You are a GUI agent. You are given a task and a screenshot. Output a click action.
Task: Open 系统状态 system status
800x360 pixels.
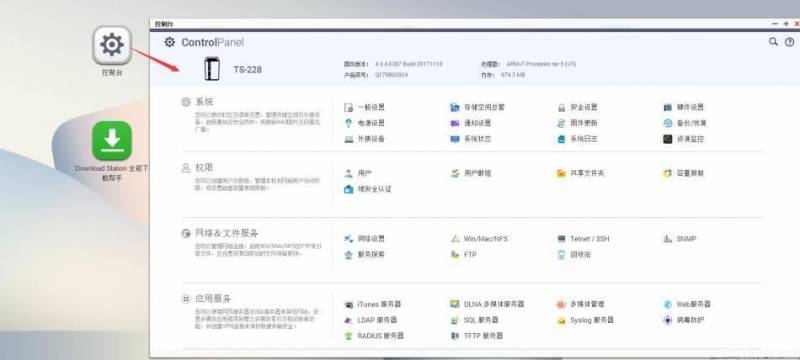(x=471, y=139)
